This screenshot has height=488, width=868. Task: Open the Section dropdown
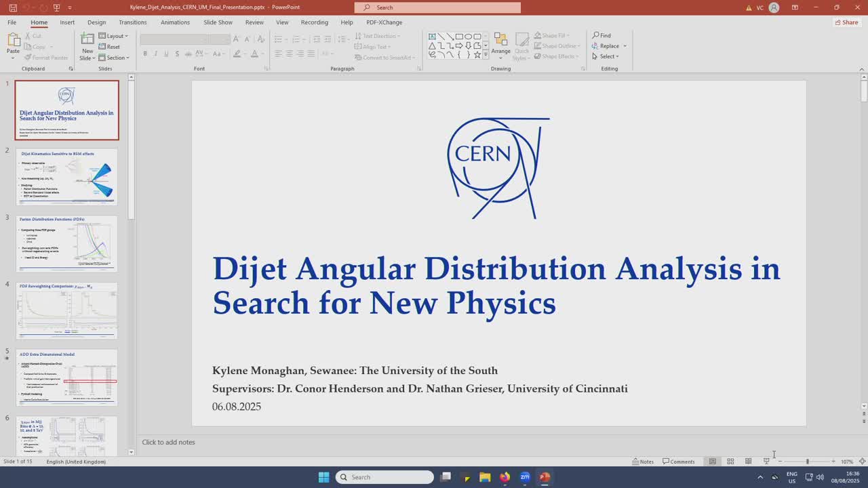[113, 58]
